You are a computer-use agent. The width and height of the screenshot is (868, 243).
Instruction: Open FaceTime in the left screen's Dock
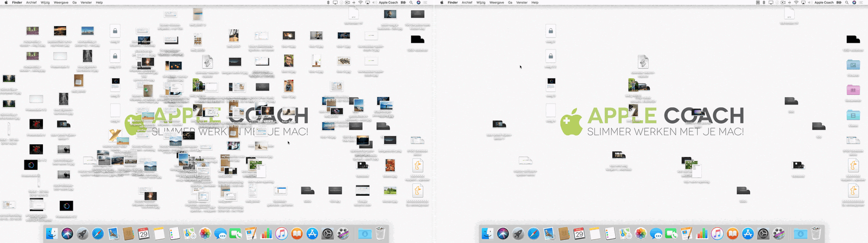[235, 234]
